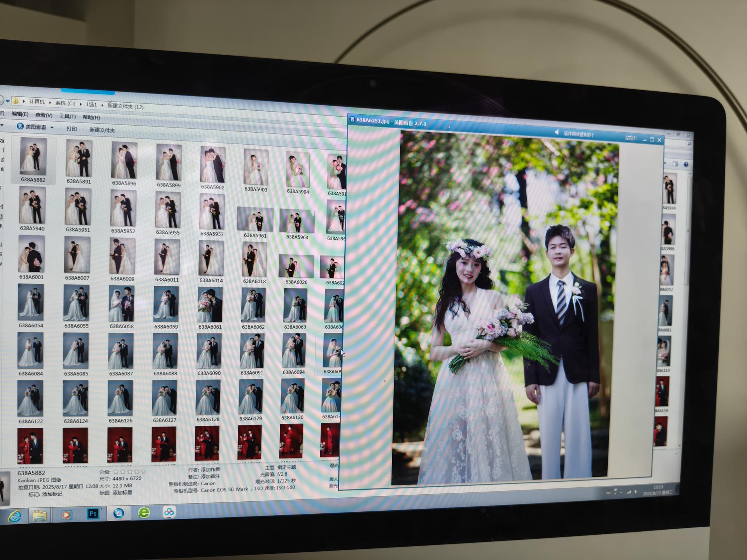
Task: Open the recent locations dropdown beside the nav button
Action: pos(7,101)
